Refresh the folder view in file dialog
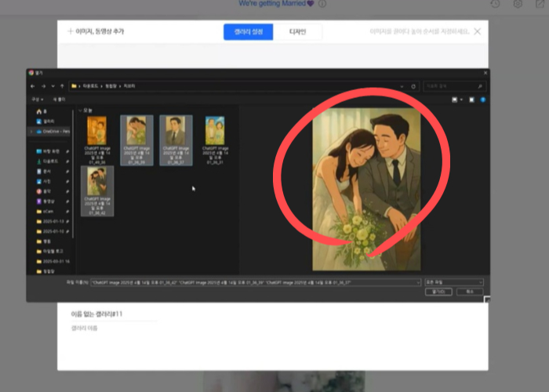The image size is (549, 392). tap(413, 85)
